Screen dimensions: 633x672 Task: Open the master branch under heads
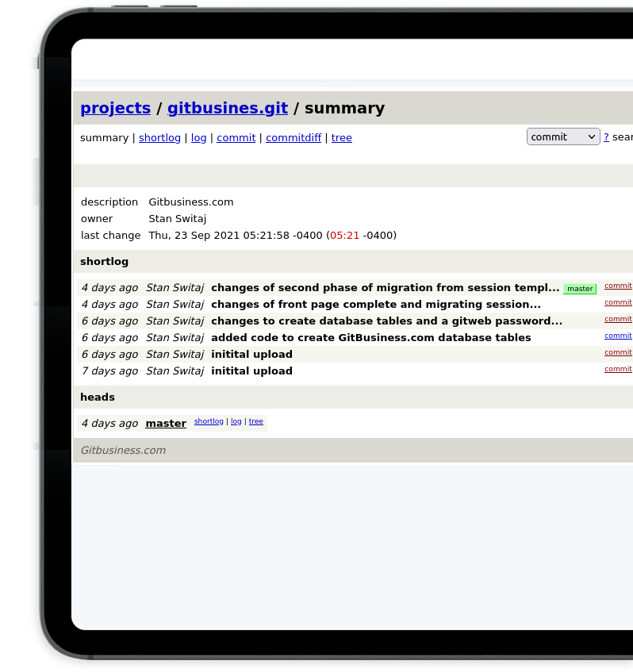(x=166, y=424)
